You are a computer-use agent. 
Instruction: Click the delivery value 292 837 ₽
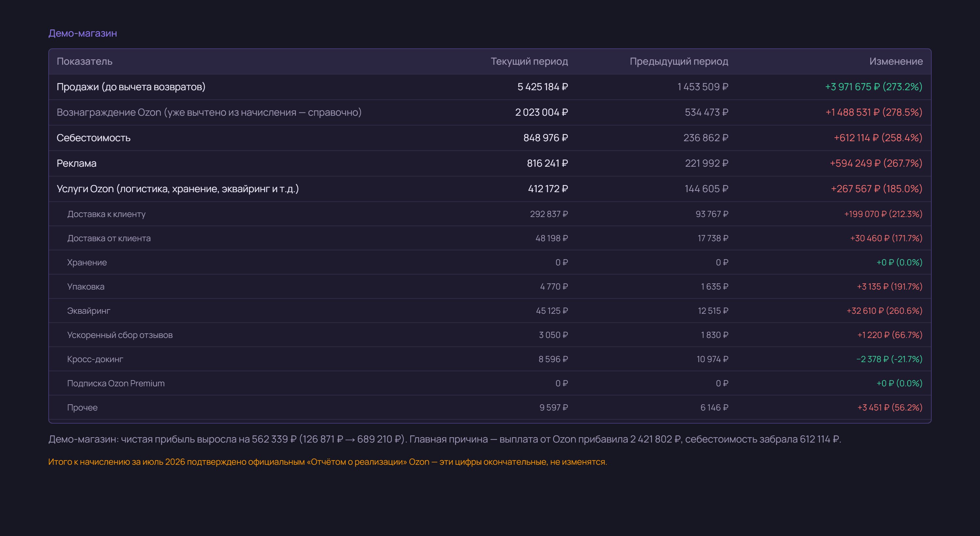[x=548, y=214]
